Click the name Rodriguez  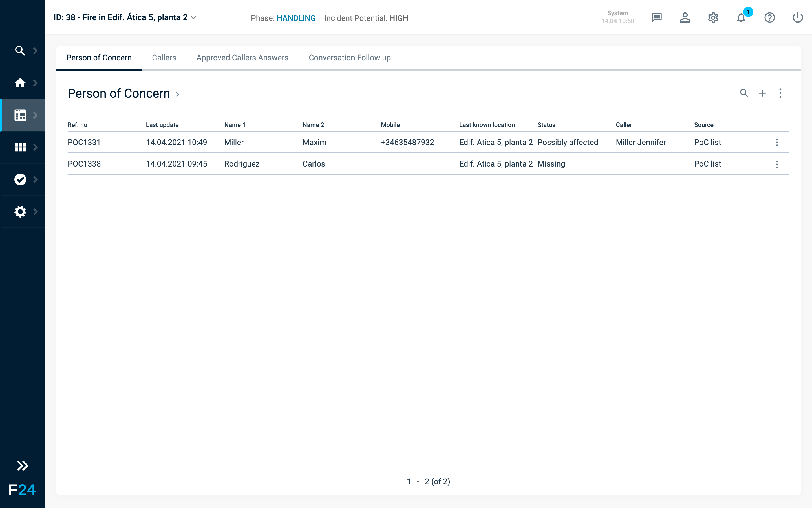tap(242, 164)
